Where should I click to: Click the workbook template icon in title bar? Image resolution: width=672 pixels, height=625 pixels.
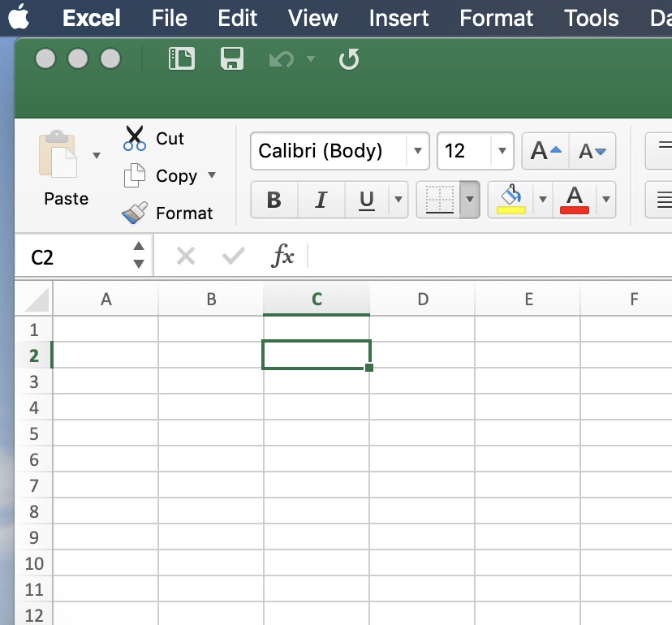pos(182,58)
